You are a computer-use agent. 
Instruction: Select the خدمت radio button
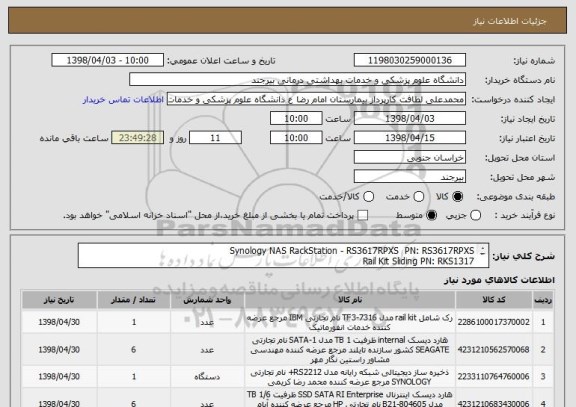tap(419, 197)
